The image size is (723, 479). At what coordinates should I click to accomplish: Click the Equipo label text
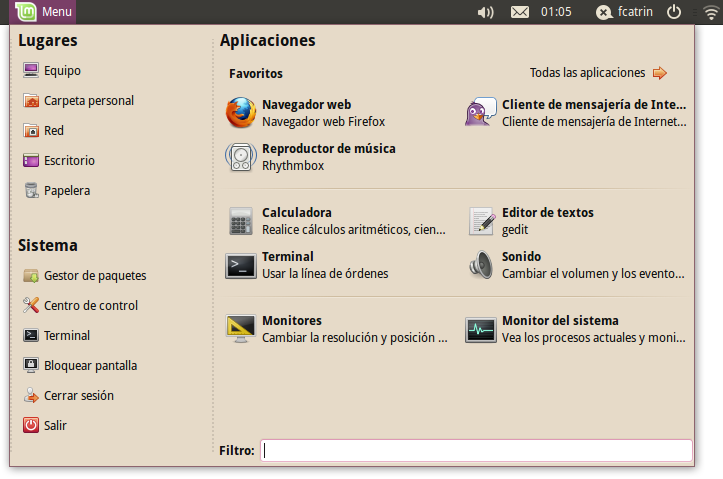62,71
